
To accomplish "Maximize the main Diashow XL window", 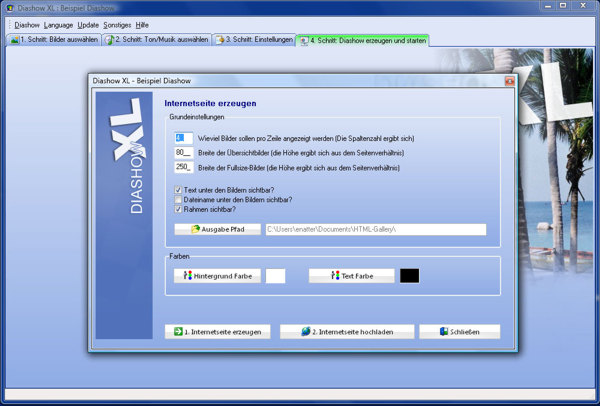I will (563, 5).
